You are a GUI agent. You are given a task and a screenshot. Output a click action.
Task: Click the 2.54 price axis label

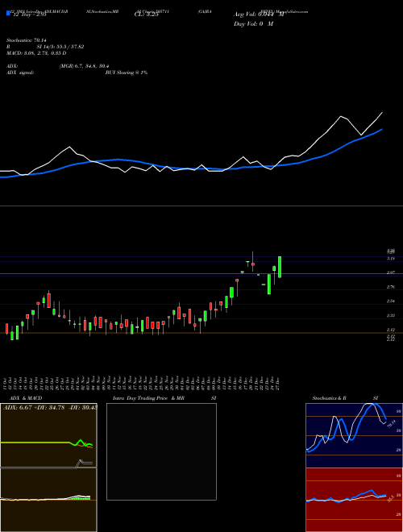pos(390,301)
